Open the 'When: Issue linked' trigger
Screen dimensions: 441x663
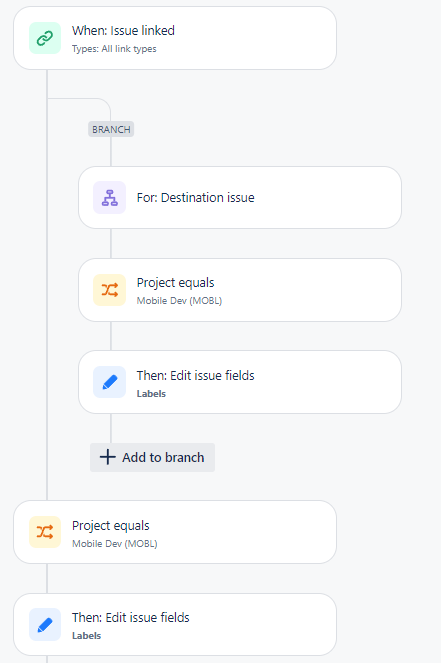click(175, 38)
